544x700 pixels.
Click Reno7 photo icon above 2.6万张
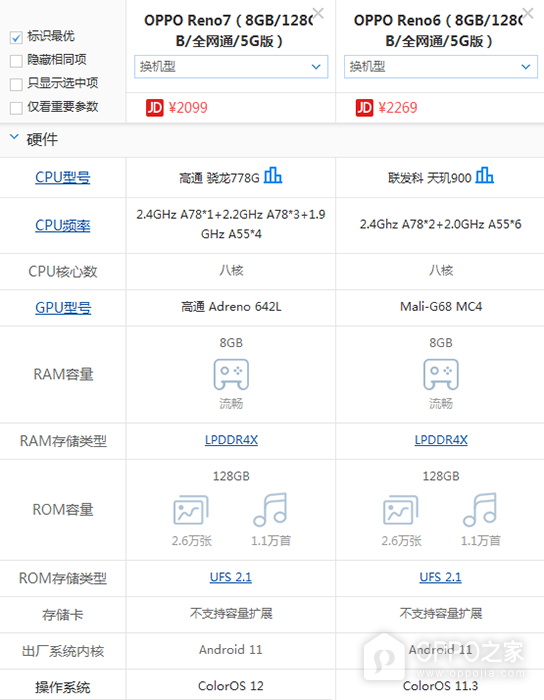coord(191,509)
